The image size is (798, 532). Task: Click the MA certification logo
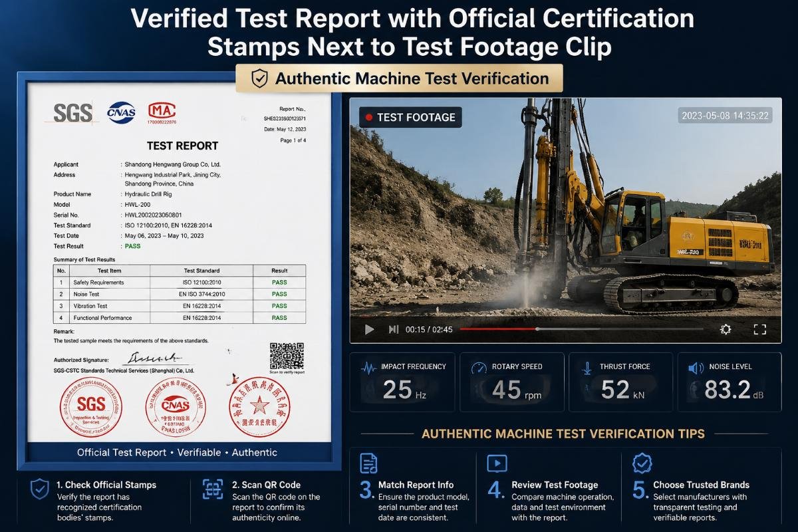pos(162,112)
